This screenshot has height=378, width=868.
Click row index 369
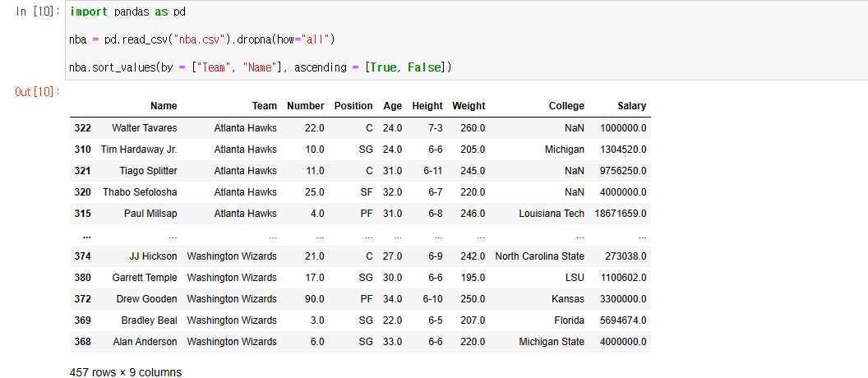(82, 320)
